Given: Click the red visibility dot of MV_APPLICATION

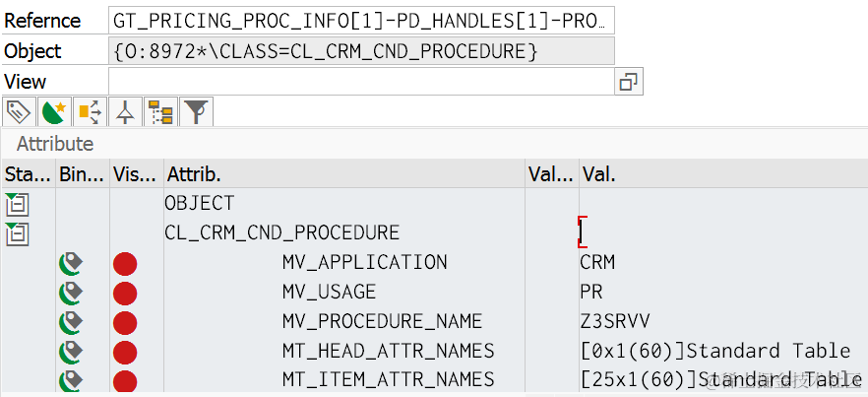Looking at the screenshot, I should click(125, 263).
